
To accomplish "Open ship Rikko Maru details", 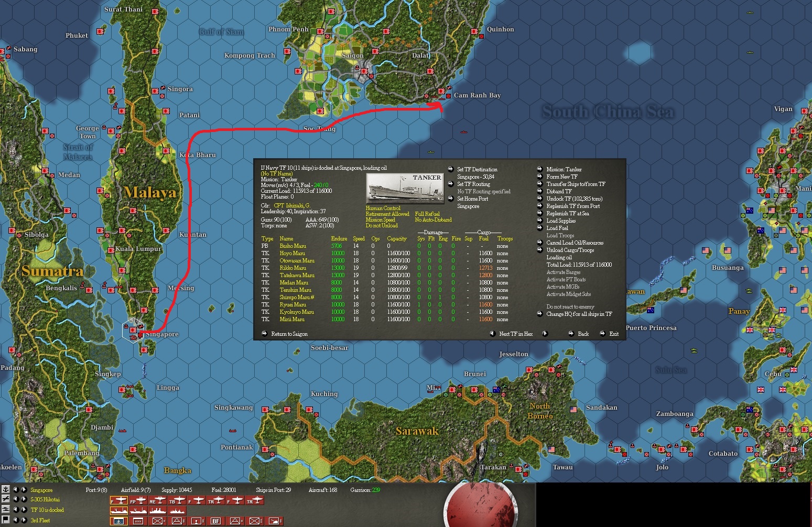I will click(293, 268).
